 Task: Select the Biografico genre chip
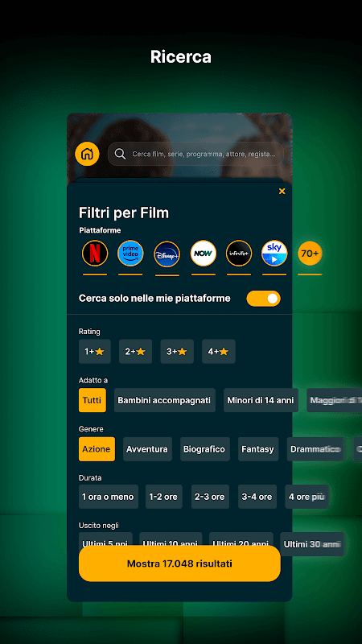click(205, 449)
